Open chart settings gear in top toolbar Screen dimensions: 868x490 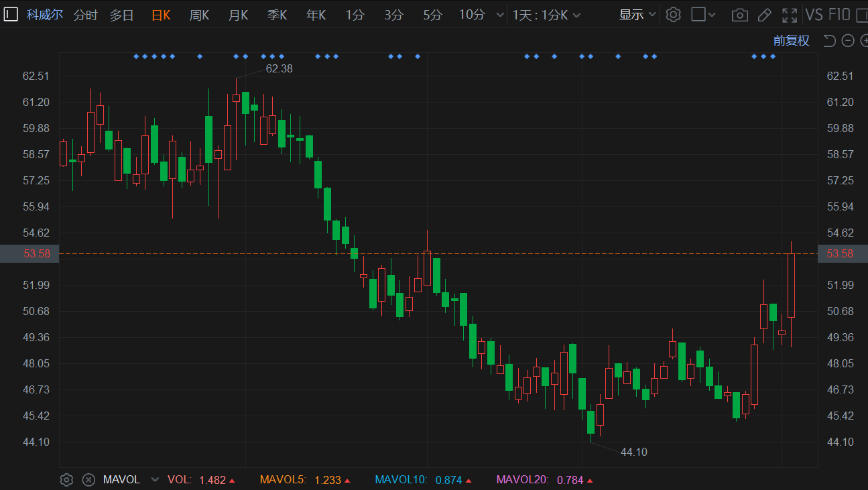point(674,15)
